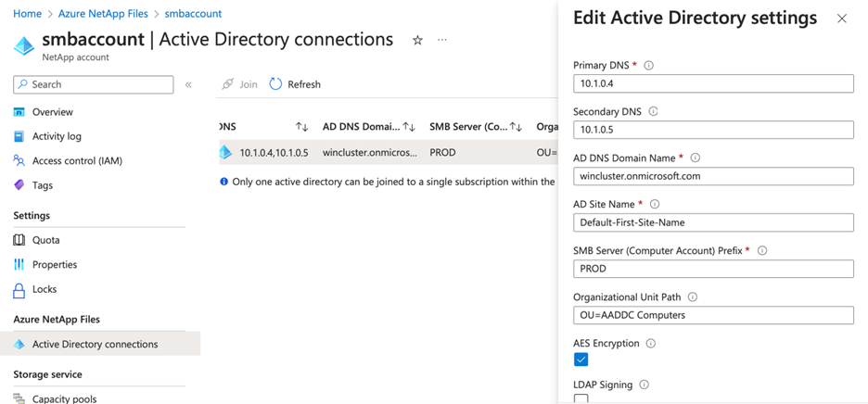Close the Edit Active Directory settings panel
This screenshot has width=868, height=404.
pyautogui.click(x=842, y=19)
